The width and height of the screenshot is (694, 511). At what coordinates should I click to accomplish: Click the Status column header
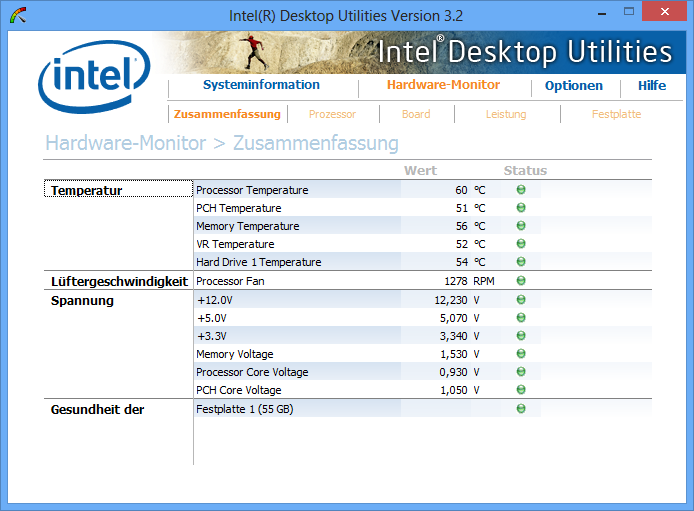(525, 170)
